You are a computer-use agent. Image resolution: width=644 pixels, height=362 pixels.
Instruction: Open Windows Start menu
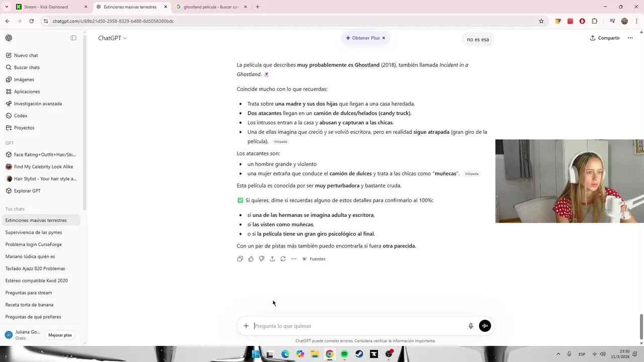pyautogui.click(x=256, y=354)
